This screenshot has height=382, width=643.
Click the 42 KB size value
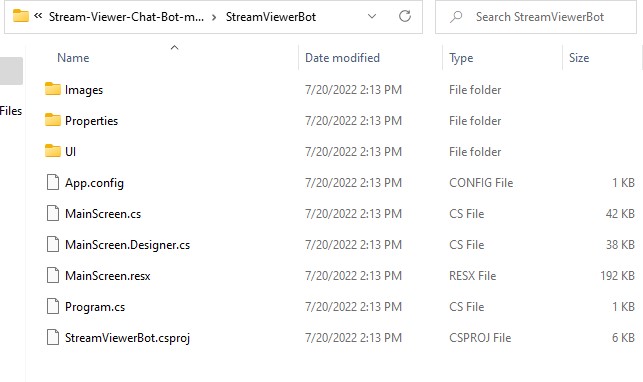[620, 214]
